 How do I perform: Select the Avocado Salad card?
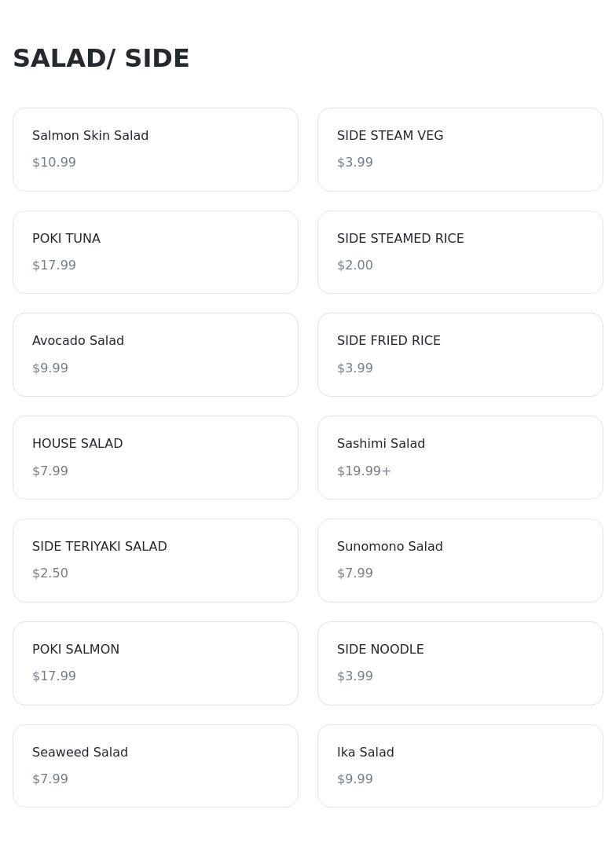point(155,354)
